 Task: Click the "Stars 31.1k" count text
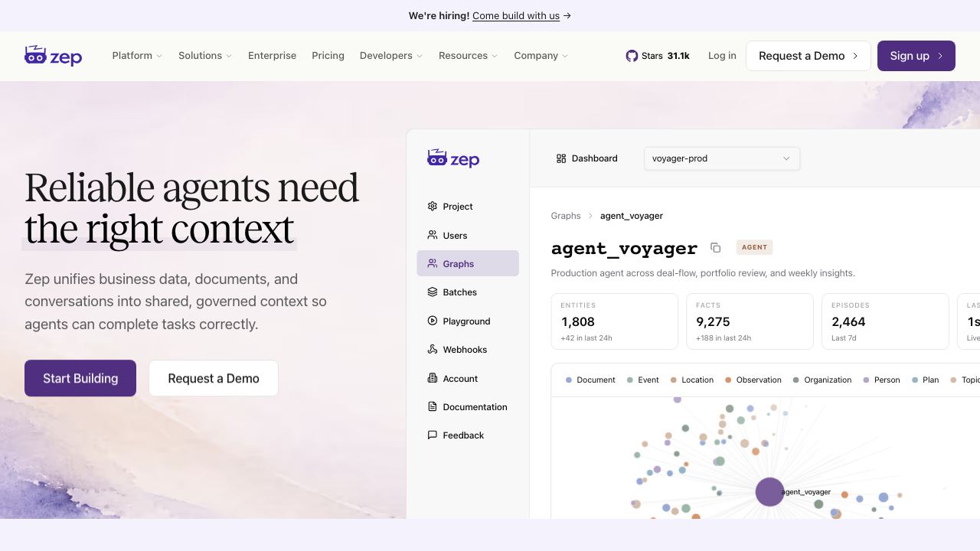tap(665, 56)
